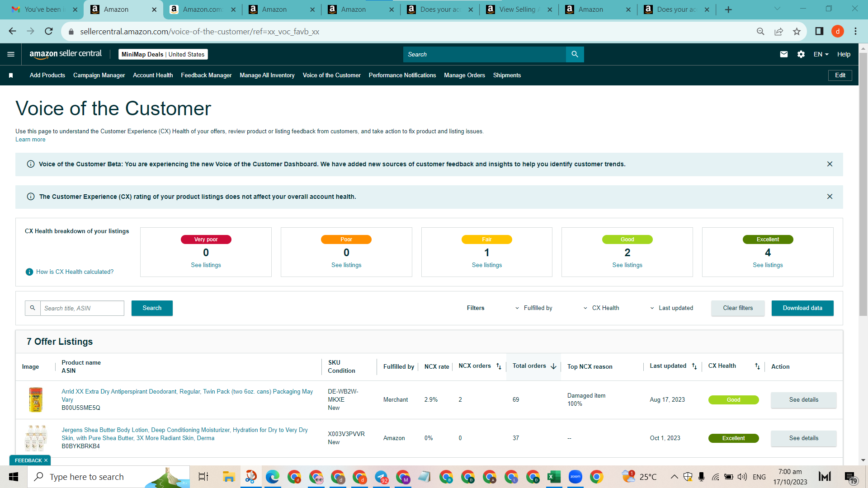868x488 pixels.
Task: Click the bookmark flag icon in favorites bar
Action: pos(11,75)
